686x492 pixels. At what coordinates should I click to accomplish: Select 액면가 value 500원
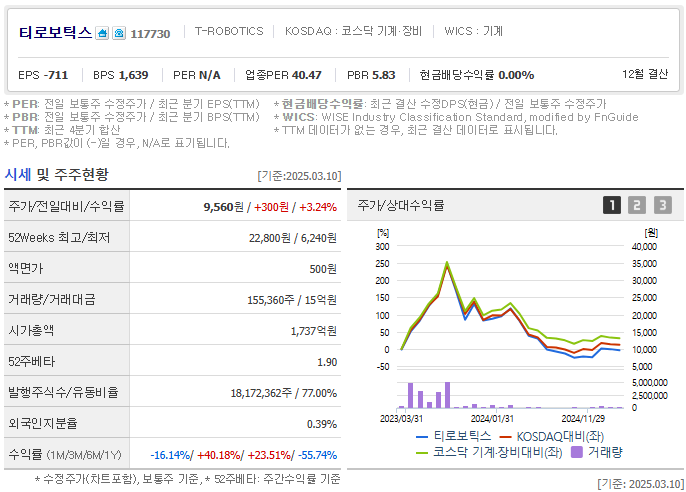pyautogui.click(x=323, y=269)
